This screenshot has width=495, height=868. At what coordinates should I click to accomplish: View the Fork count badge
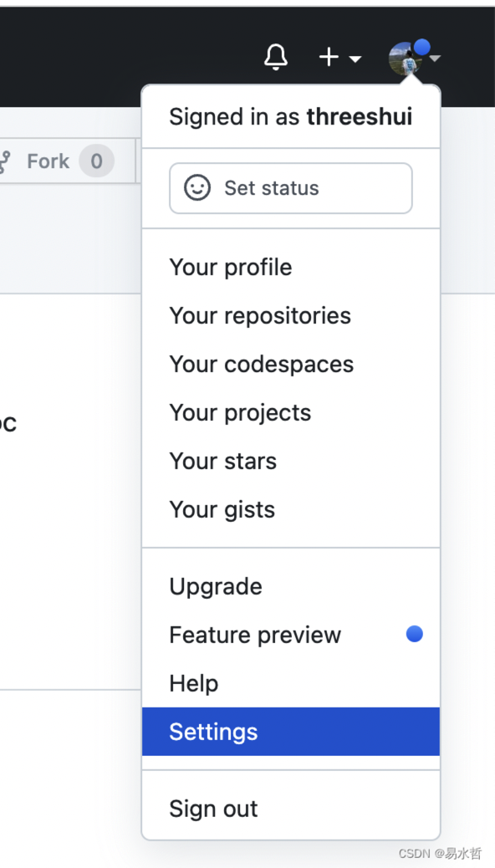96,161
